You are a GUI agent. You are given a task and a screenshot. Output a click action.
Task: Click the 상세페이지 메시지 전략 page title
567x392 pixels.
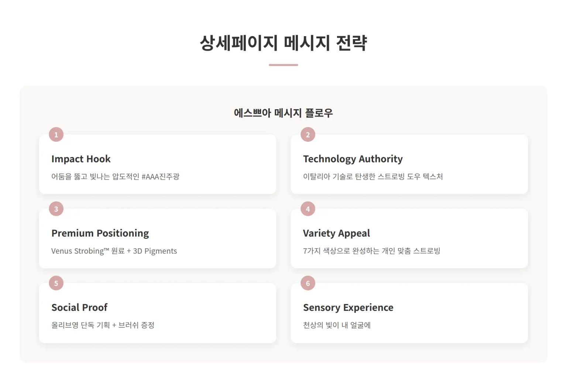283,43
